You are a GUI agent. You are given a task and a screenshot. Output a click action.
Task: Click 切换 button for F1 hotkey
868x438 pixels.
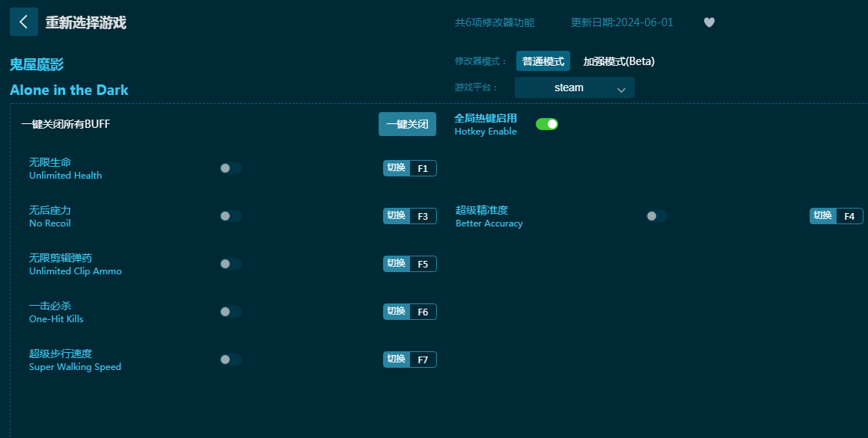tap(397, 168)
